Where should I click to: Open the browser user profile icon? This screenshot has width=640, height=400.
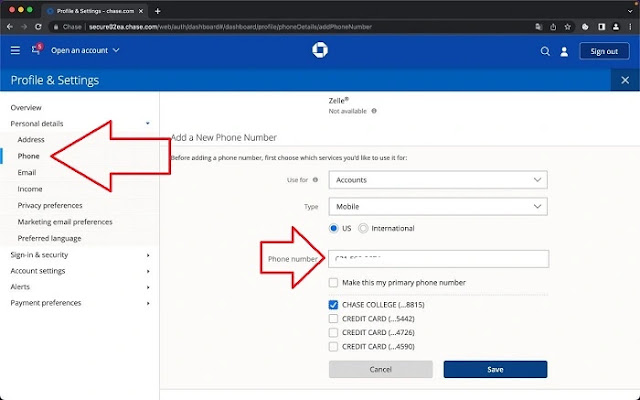click(x=616, y=27)
